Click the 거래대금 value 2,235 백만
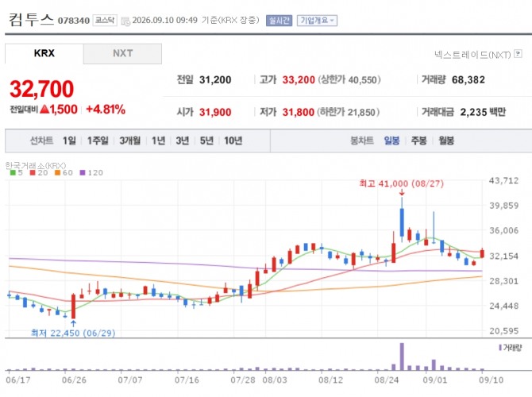This screenshot has width=532, height=397. pyautogui.click(x=483, y=112)
